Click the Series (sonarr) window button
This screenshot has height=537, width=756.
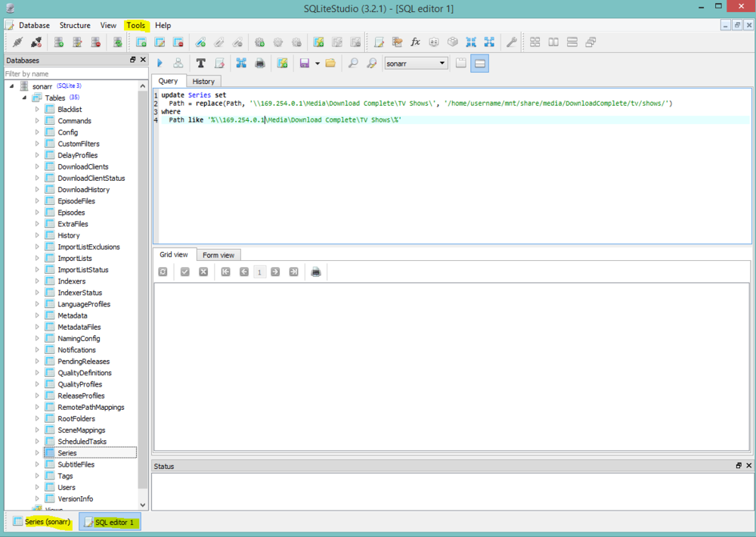[x=42, y=522]
